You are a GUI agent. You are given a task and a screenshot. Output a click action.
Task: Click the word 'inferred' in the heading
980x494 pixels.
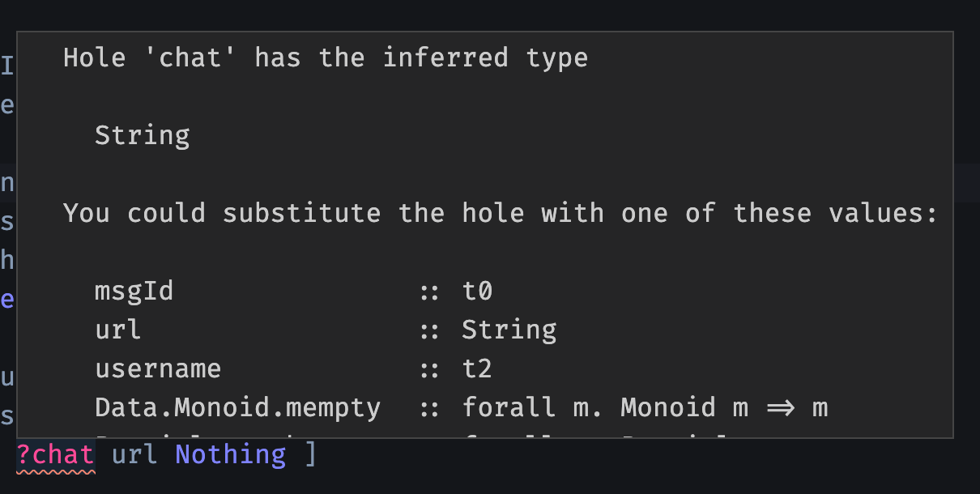[x=445, y=57]
